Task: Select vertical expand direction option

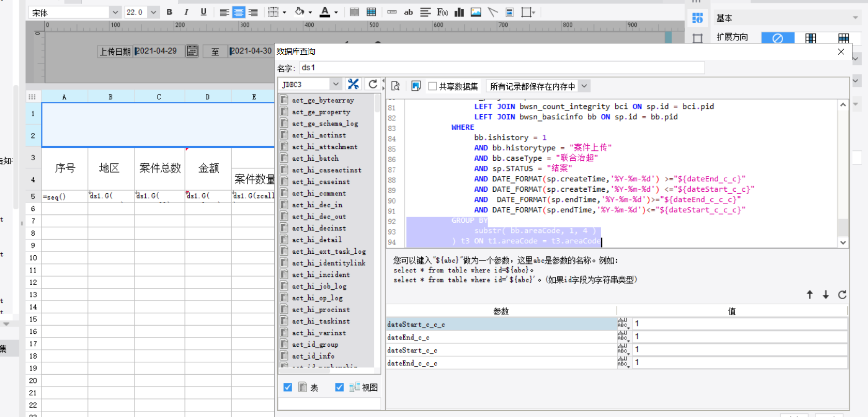Action: [x=811, y=38]
